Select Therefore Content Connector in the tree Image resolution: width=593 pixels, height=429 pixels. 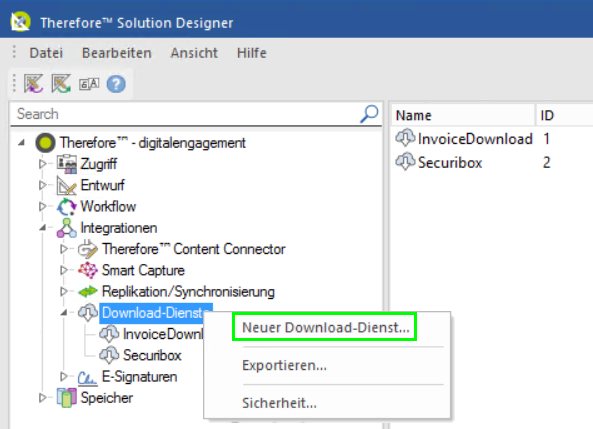193,249
